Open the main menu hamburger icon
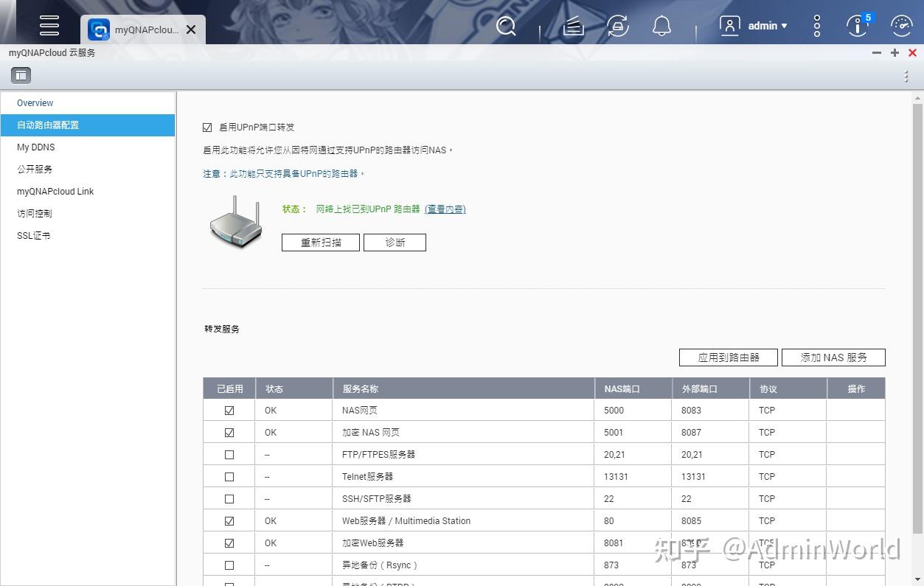The image size is (924, 586). tap(49, 25)
